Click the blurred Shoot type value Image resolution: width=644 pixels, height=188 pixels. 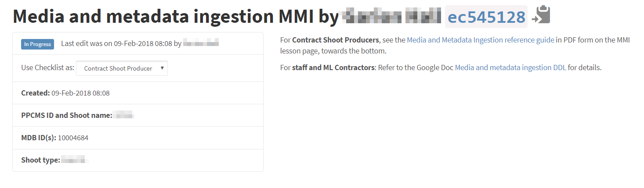tap(75, 160)
